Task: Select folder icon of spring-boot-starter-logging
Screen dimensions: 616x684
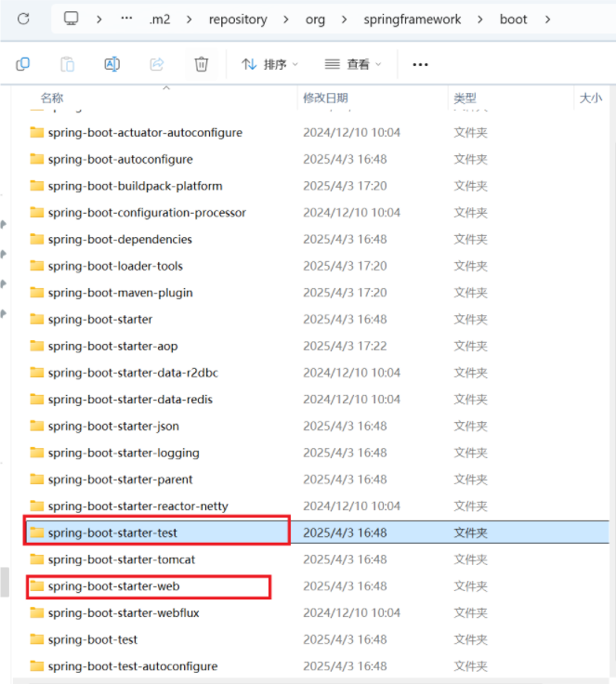Action: (x=36, y=453)
